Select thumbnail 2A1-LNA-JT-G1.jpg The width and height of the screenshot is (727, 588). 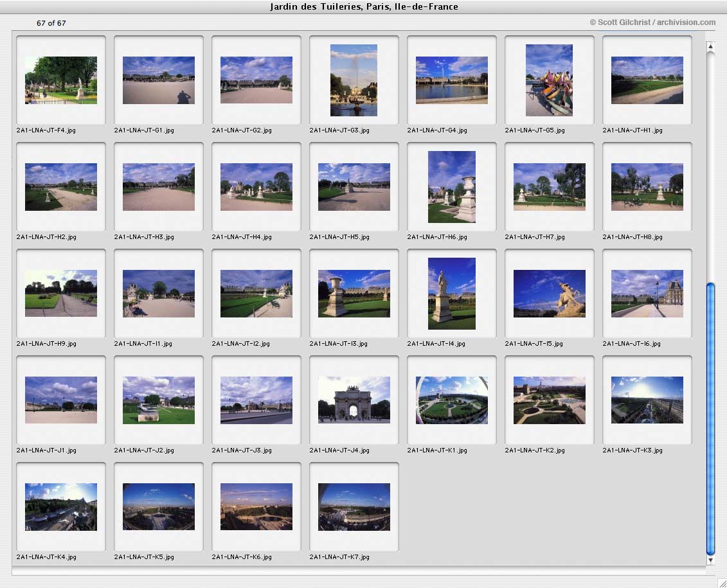[x=159, y=80]
